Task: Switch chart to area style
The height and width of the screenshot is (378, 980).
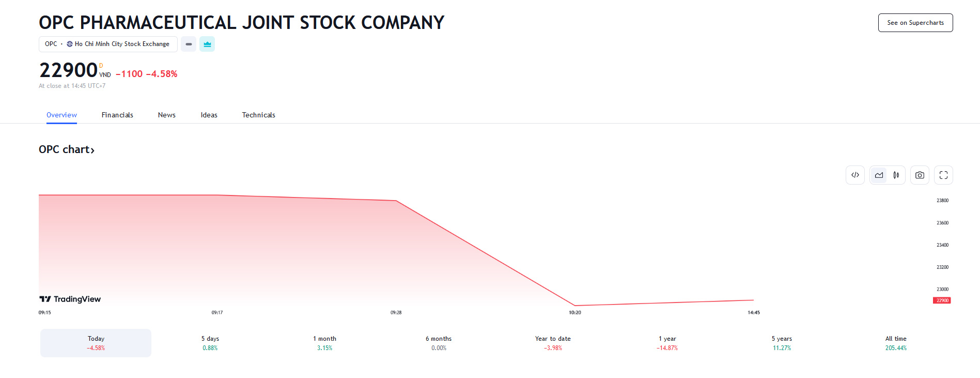Action: 879,175
